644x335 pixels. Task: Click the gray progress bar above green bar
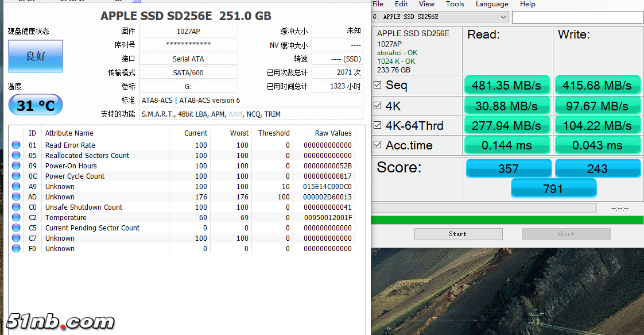[x=484, y=208]
